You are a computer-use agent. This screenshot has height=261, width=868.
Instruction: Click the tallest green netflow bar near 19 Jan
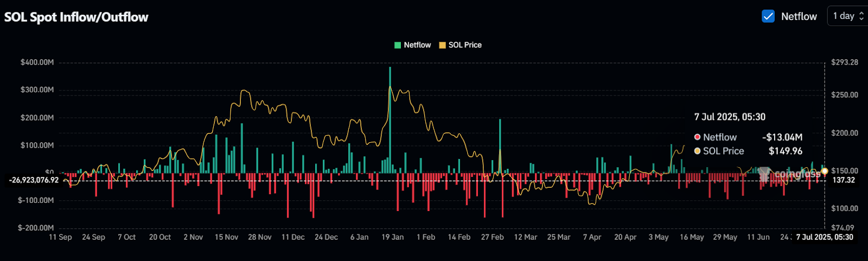click(390, 120)
